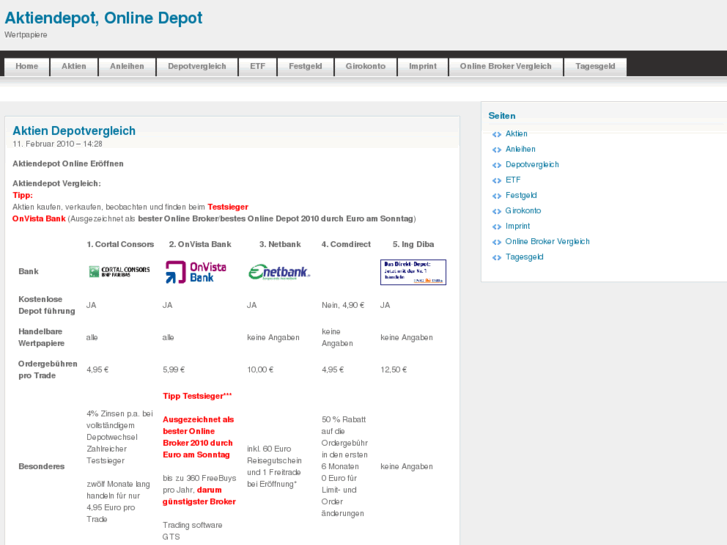
Task: Click the Girokonto link in Seiten sidebar
Action: click(523, 211)
